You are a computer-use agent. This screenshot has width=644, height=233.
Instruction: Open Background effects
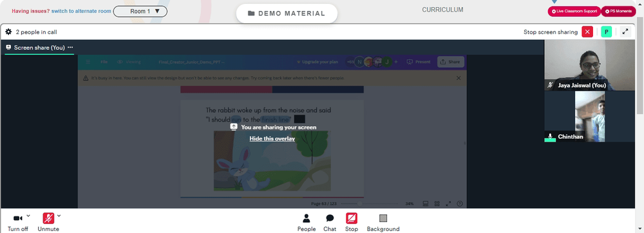[x=383, y=223]
